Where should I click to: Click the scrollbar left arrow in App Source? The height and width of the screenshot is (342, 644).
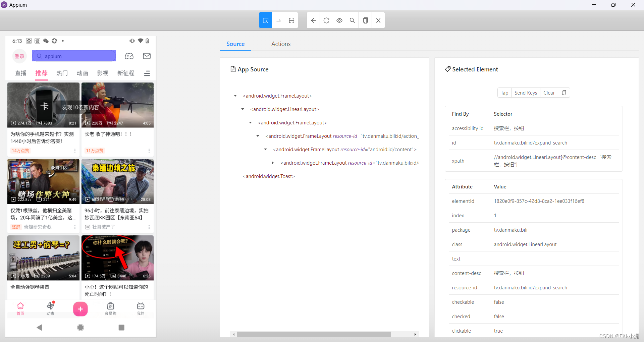click(x=233, y=334)
